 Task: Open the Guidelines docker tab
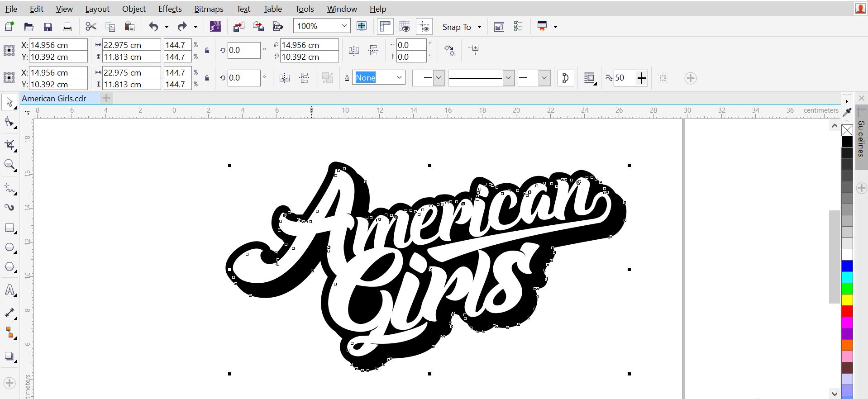coord(861,138)
